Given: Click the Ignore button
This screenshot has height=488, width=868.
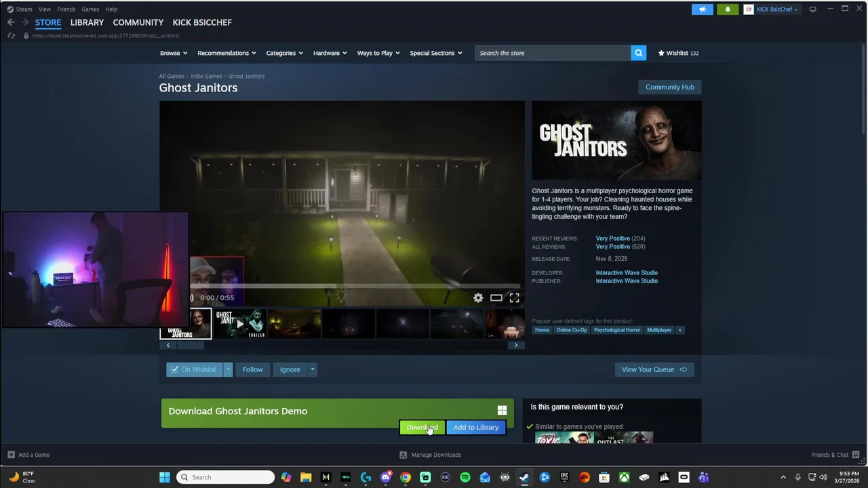Looking at the screenshot, I should pos(290,369).
